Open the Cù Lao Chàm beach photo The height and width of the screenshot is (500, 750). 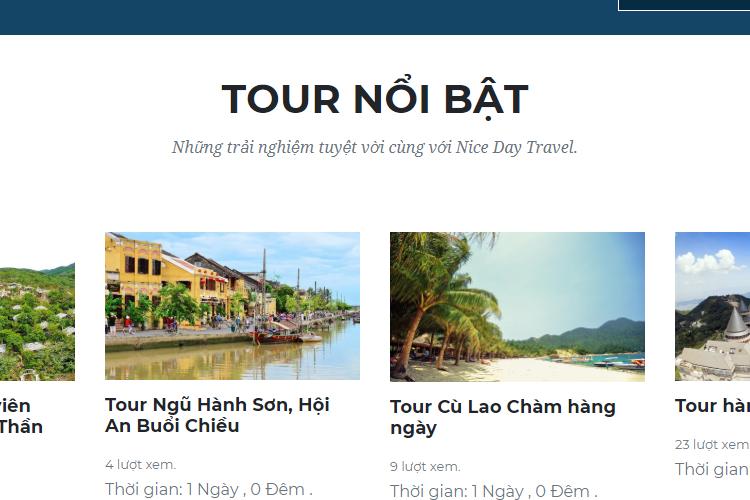518,307
